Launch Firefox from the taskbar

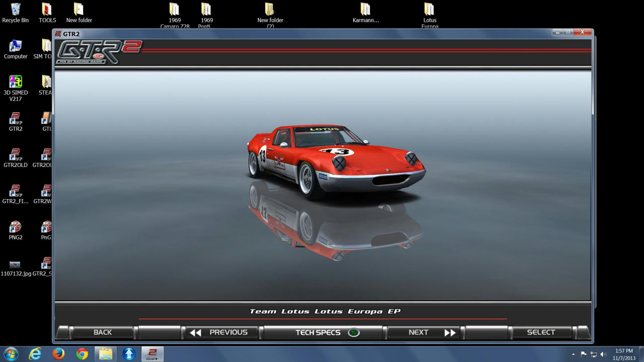point(58,354)
